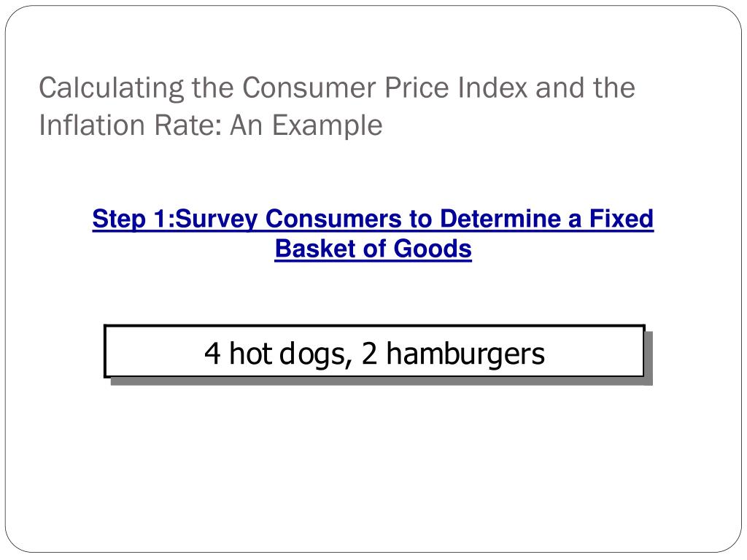Click the gray drop shadow under the box

[381, 382]
